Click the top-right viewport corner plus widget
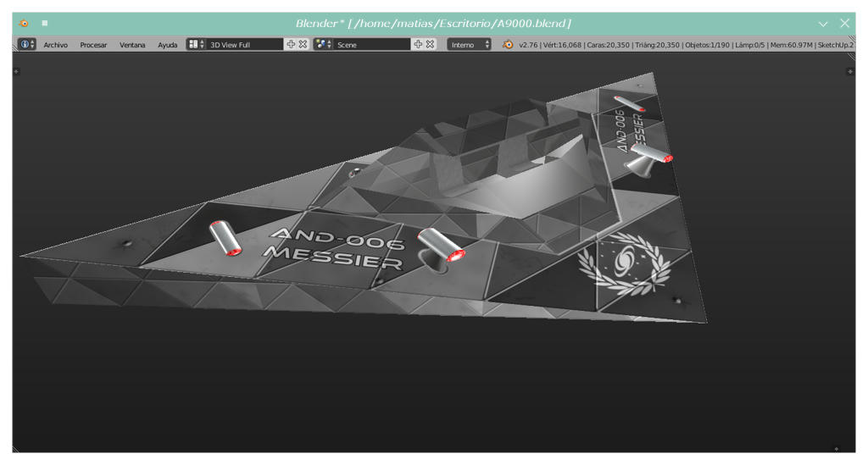Image resolution: width=868 pixels, height=465 pixels. [850, 71]
